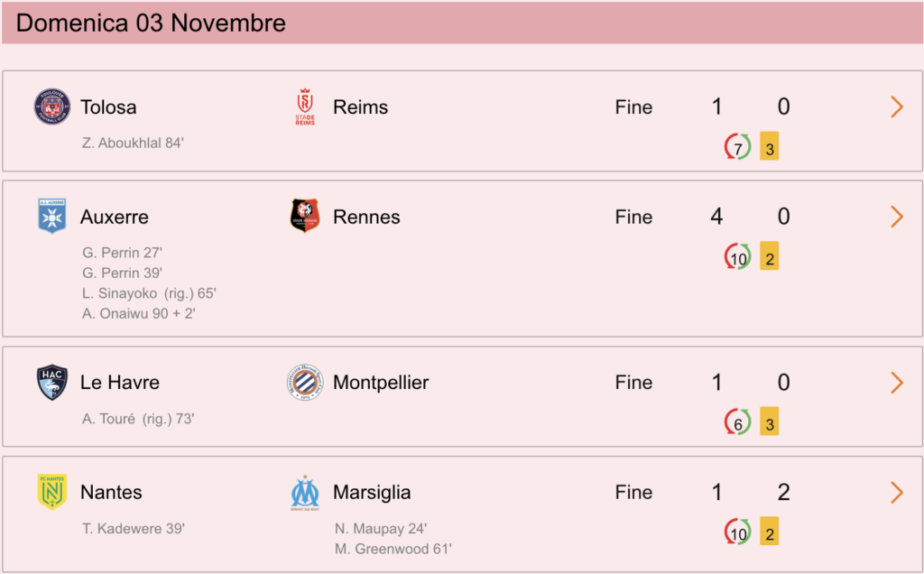Click yellow card count in Auxerre match
Image resolution: width=924 pixels, height=574 pixels.
769,256
